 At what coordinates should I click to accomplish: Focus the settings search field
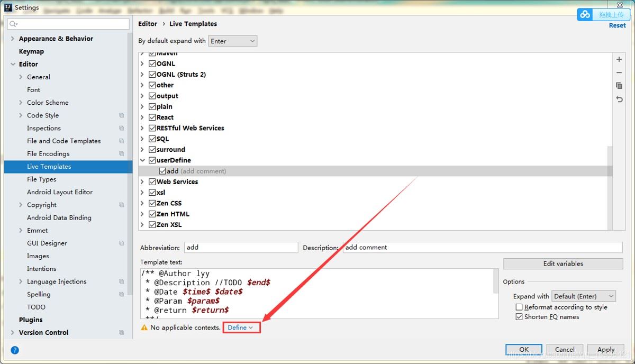69,24
